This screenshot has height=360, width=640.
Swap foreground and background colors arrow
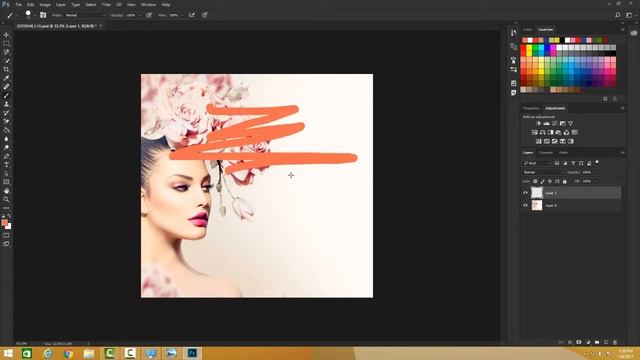pos(9,216)
